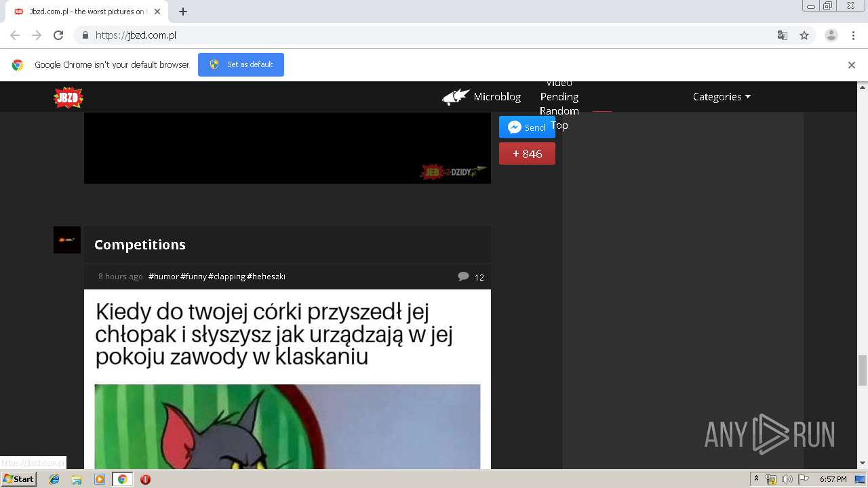This screenshot has height=488, width=868.
Task: Open the Chrome three-dot menu
Action: pos(854,35)
